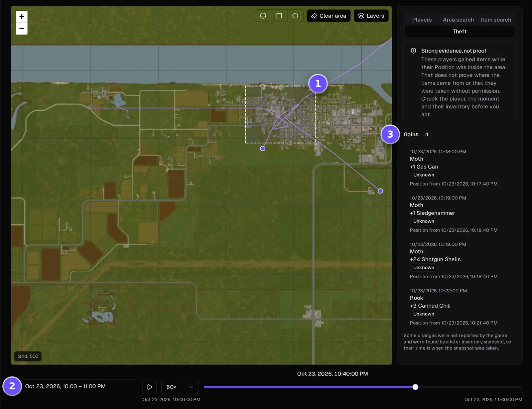Click the current time Oct 23, 2026, 10:40:00 PM
Screen dimensions: 532x409
click(332, 374)
